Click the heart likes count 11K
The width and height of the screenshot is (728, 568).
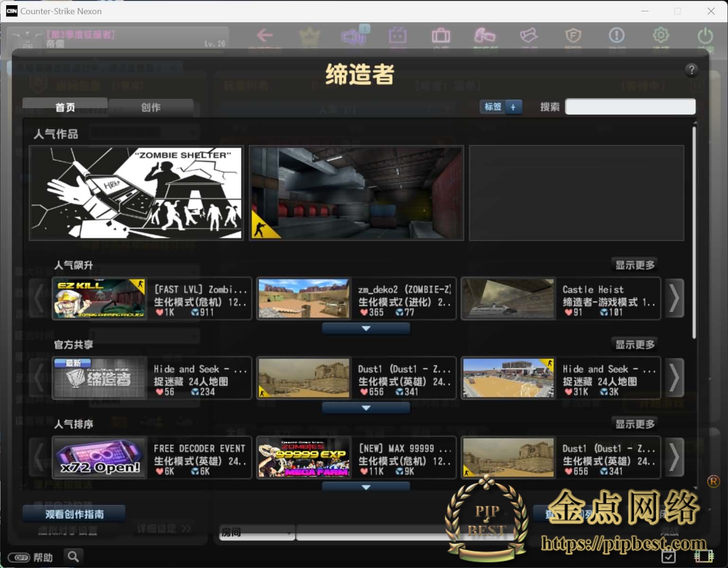(x=372, y=471)
